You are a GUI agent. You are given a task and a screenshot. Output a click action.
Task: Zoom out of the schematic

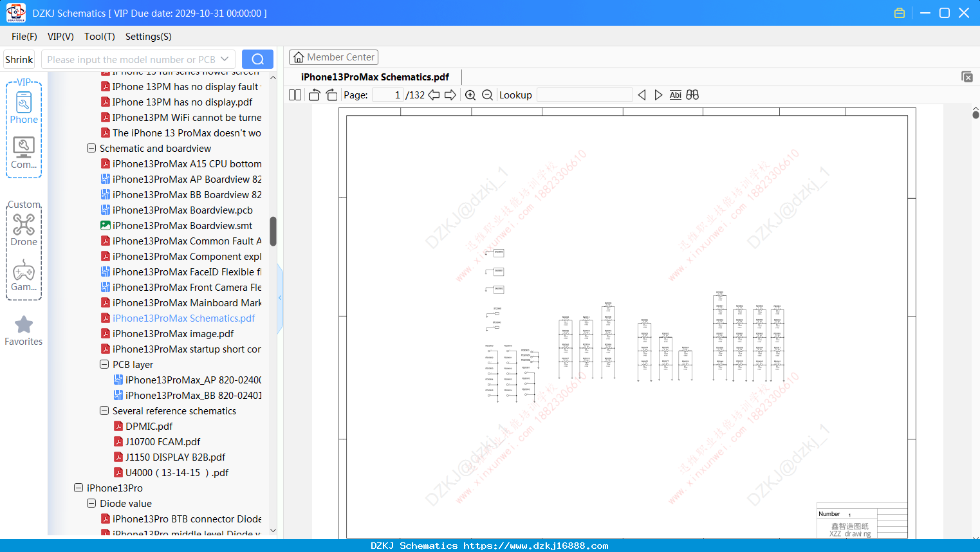pyautogui.click(x=488, y=95)
